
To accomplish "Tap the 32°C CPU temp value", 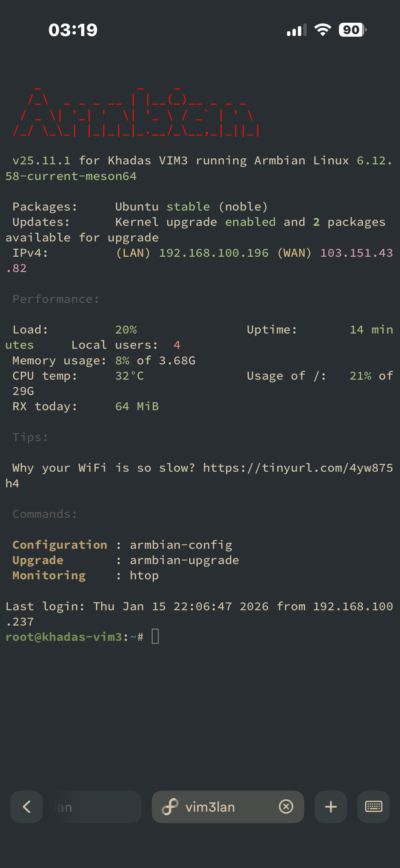I will (x=129, y=376).
